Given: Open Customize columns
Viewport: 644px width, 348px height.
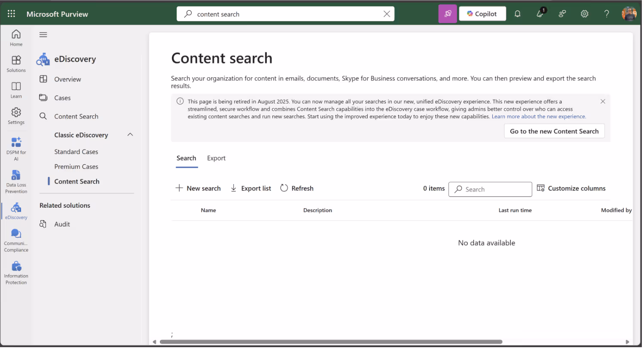Looking at the screenshot, I should pos(571,188).
